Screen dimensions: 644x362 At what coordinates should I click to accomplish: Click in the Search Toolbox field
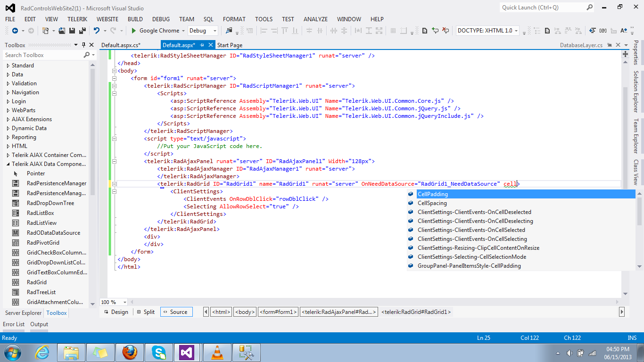pyautogui.click(x=42, y=55)
